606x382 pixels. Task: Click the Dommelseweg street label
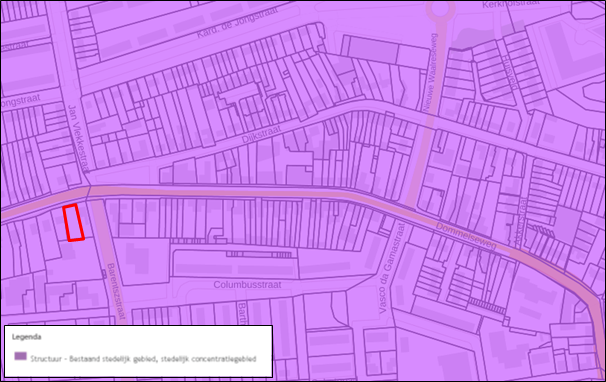pos(466,236)
